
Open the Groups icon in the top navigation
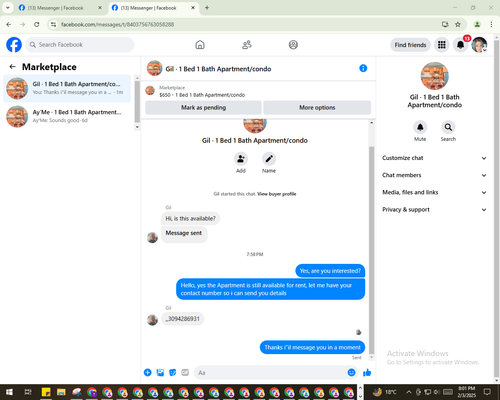[x=293, y=45]
